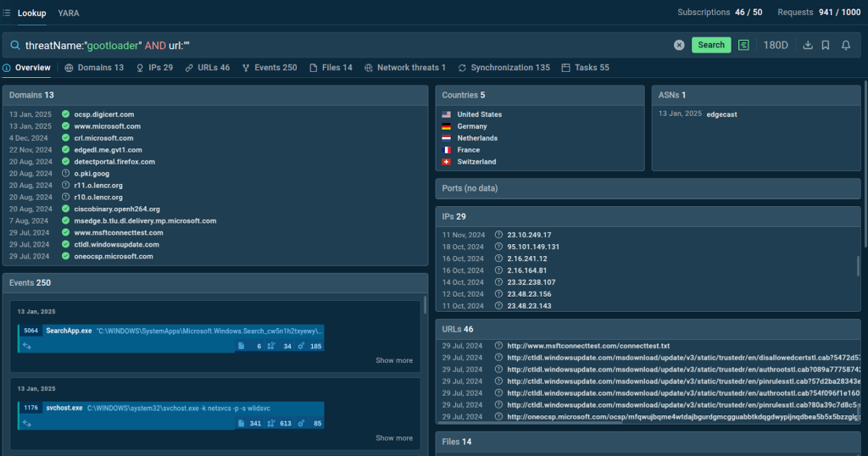
Task: Expand Show more for svchost.exe event
Action: click(394, 438)
